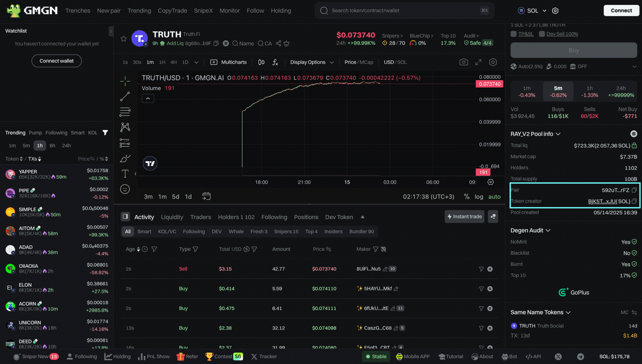642x364 pixels.
Task: Enter fullscreen chart mode
Action: pos(478,62)
